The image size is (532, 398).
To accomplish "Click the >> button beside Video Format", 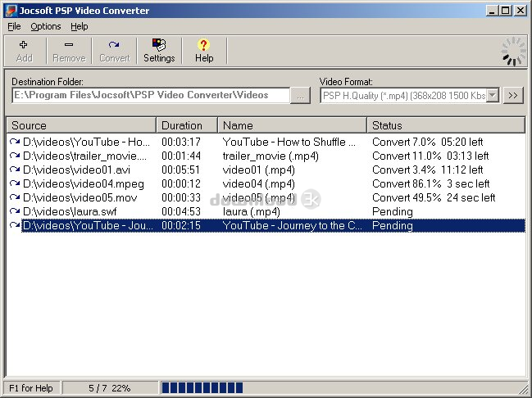I will pos(513,95).
